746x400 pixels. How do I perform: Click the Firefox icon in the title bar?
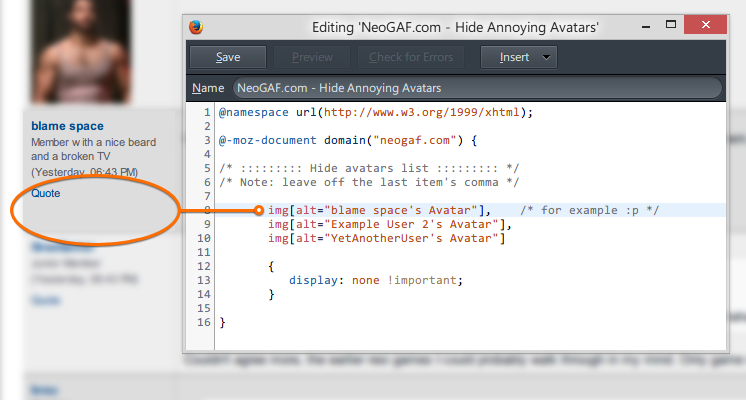pyautogui.click(x=196, y=27)
